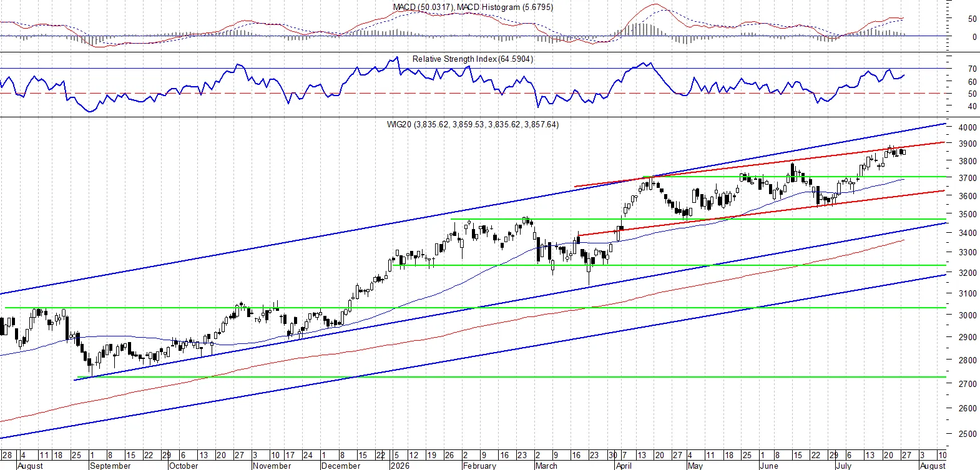Image resolution: width=980 pixels, height=470 pixels.
Task: Select the April label on the time axis
Action: coord(624,466)
